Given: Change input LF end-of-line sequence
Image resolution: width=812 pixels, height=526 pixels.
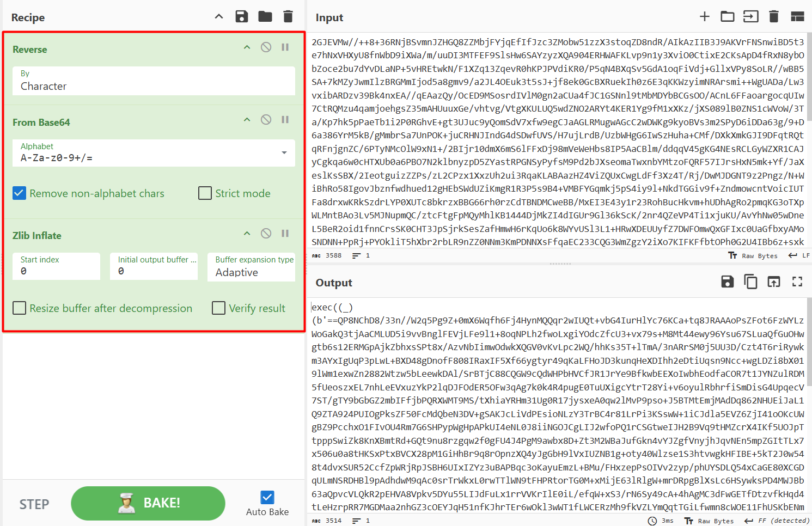Looking at the screenshot, I should point(799,255).
